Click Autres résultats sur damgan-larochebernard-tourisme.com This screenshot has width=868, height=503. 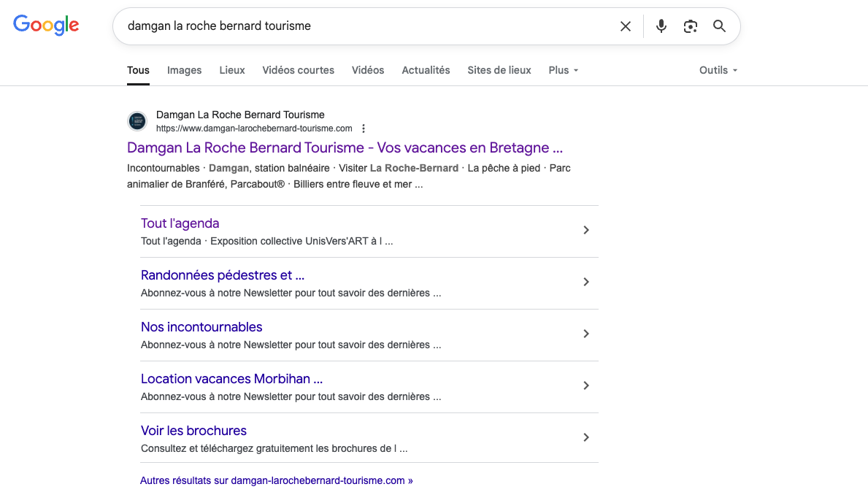pos(276,481)
